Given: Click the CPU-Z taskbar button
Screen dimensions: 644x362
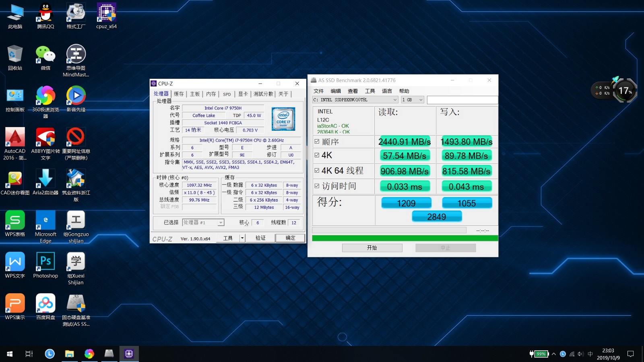Looking at the screenshot, I should point(129,354).
